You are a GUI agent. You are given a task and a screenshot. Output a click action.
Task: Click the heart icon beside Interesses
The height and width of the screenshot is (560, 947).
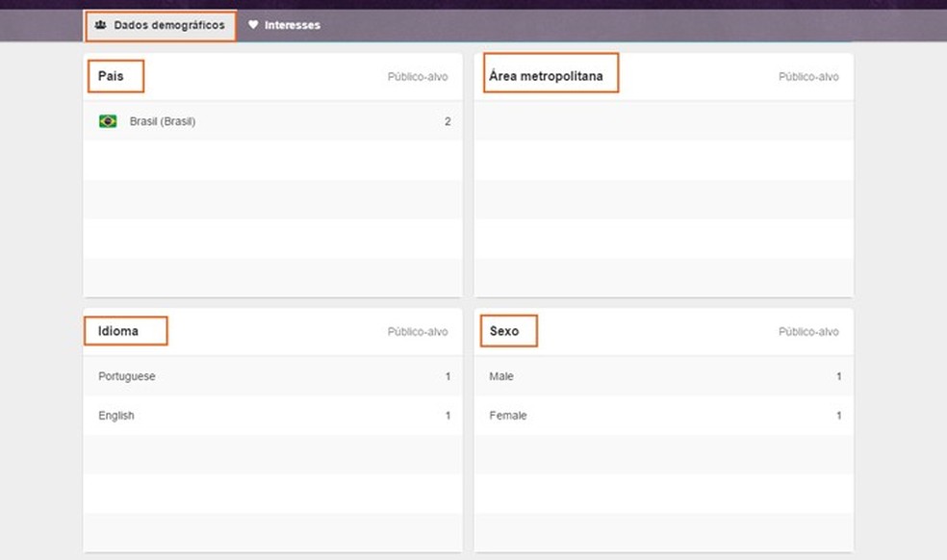[x=253, y=25]
